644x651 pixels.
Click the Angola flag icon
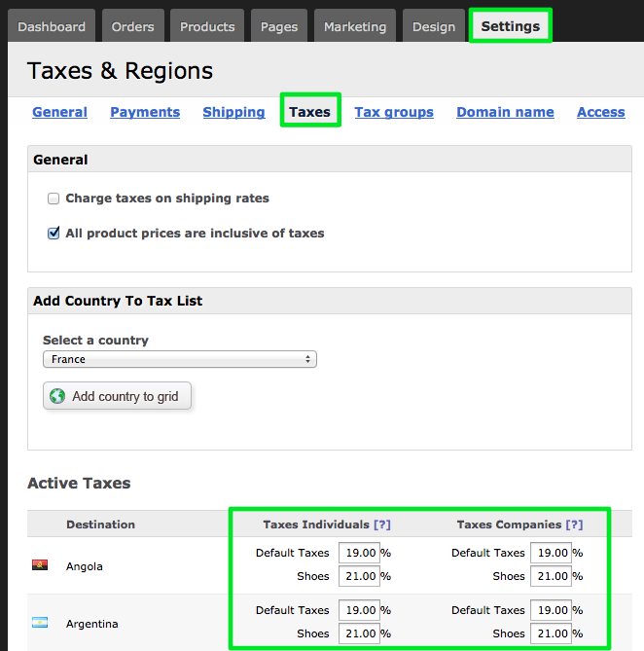[40, 565]
